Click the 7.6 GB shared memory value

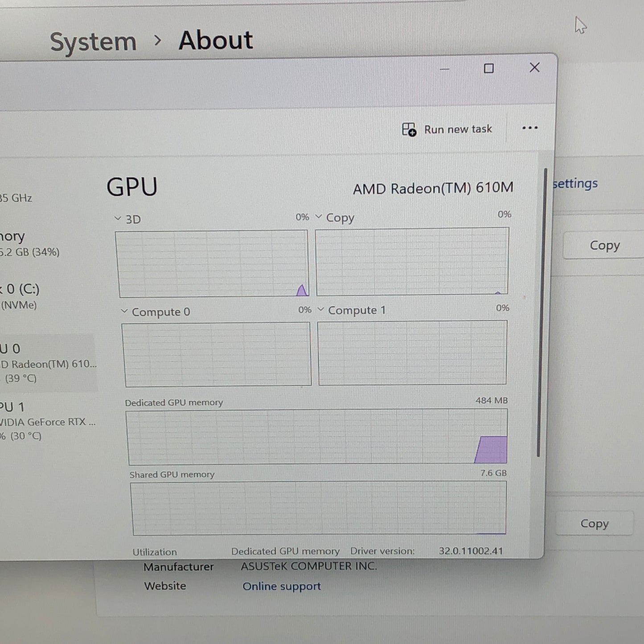point(493,473)
